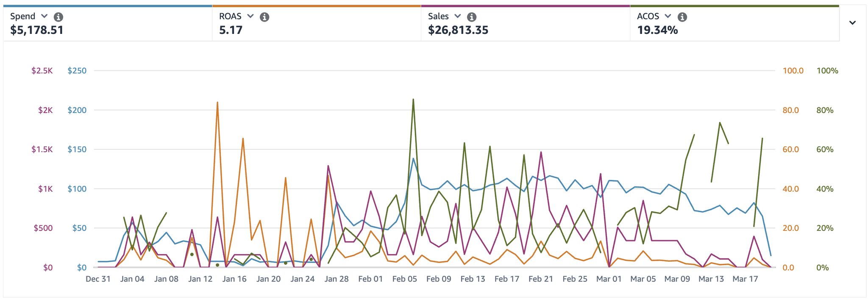Viewport: 868px width, 299px height.
Task: Open the ROAS metric dropdown arrow
Action: click(250, 17)
